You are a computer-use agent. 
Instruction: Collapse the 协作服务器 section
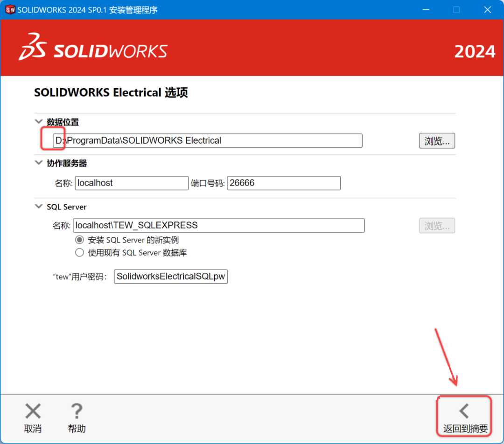[39, 163]
